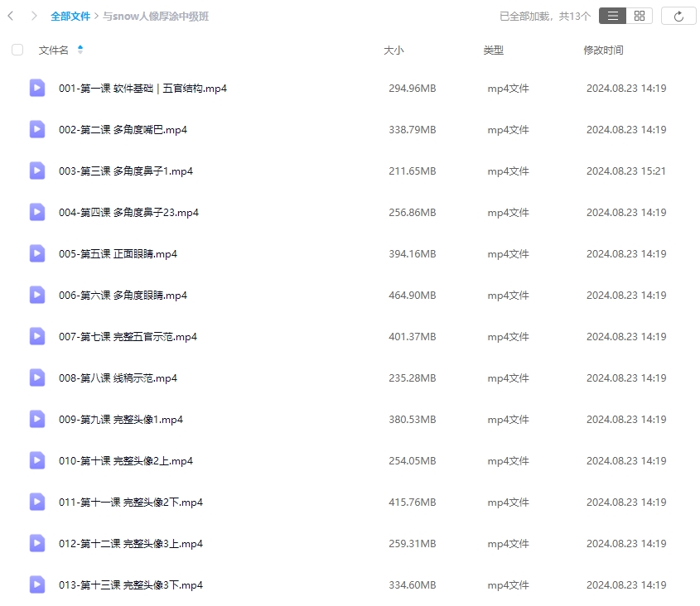The width and height of the screenshot is (700, 606).
Task: Sort files using the 文件名 sort arrow
Action: point(80,50)
